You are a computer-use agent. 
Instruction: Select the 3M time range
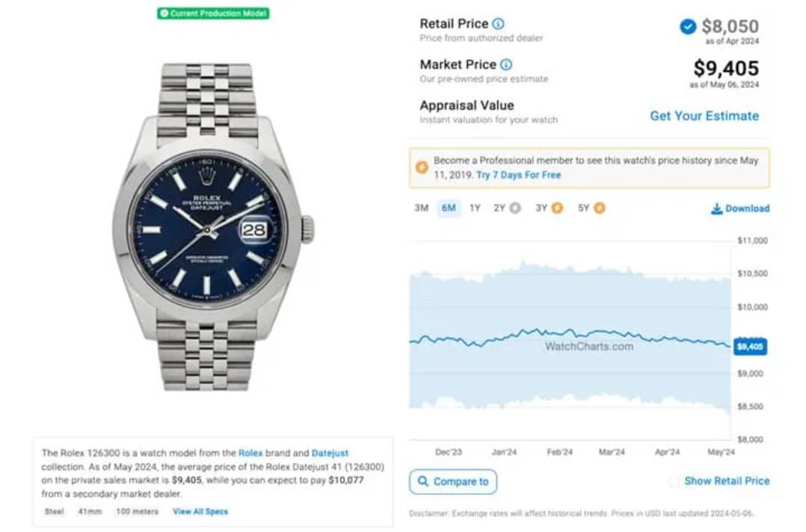(x=422, y=208)
